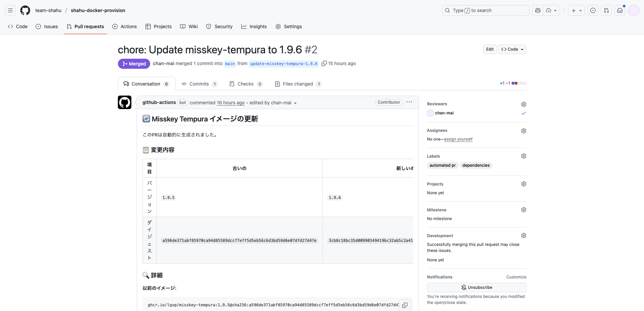Click the diffstat color bar
This screenshot has width=644, height=311.
click(x=519, y=83)
